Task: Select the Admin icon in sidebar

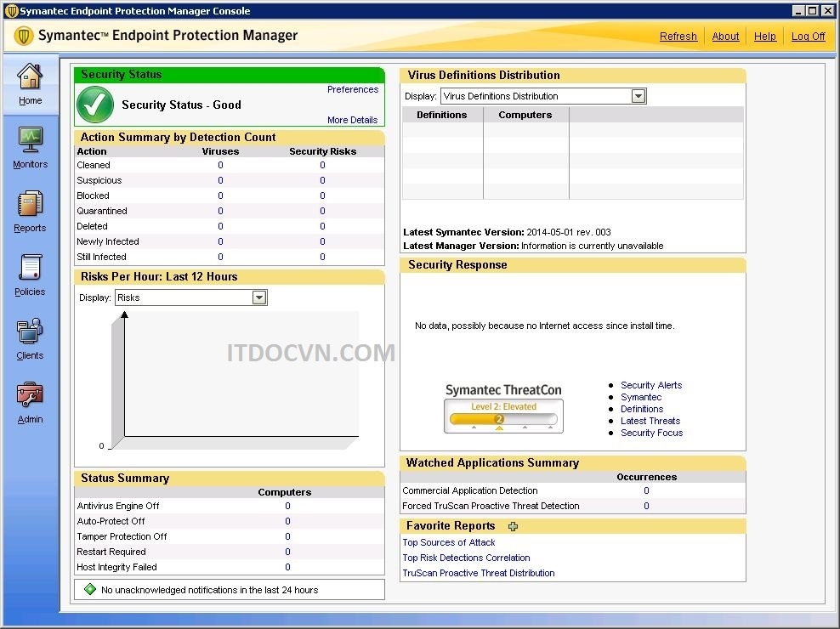Action: [x=31, y=400]
